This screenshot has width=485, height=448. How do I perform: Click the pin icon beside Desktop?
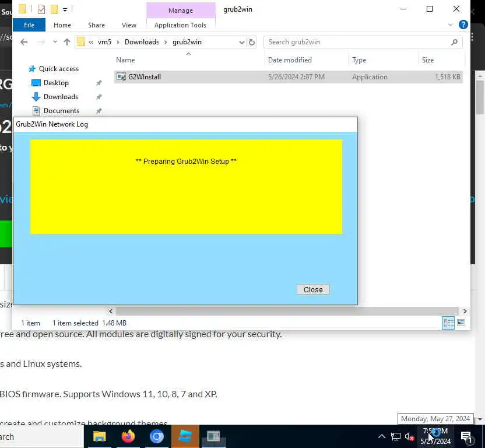click(x=99, y=83)
